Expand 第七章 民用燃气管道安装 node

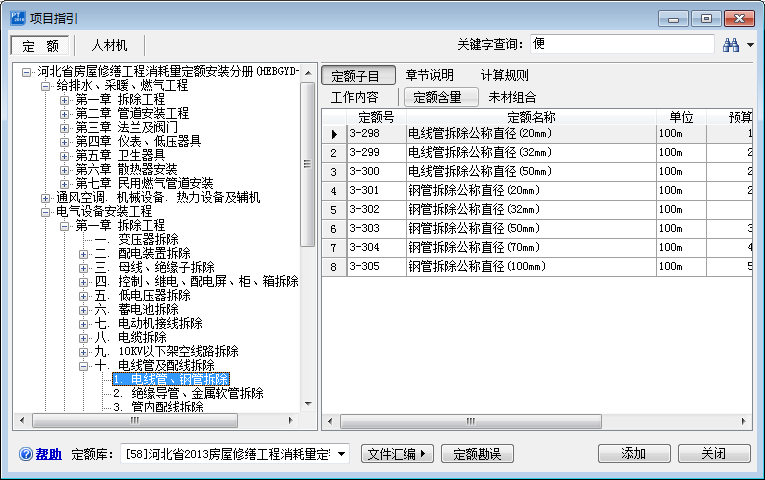click(64, 184)
